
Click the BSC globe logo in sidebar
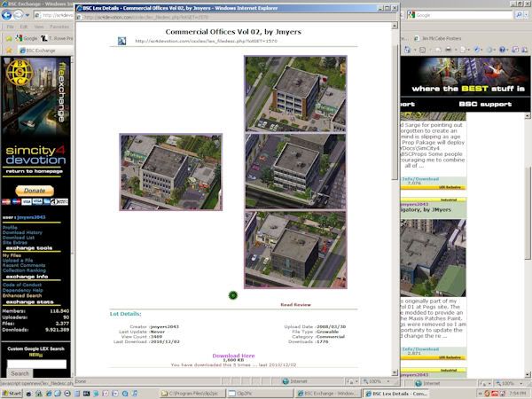click(x=20, y=73)
